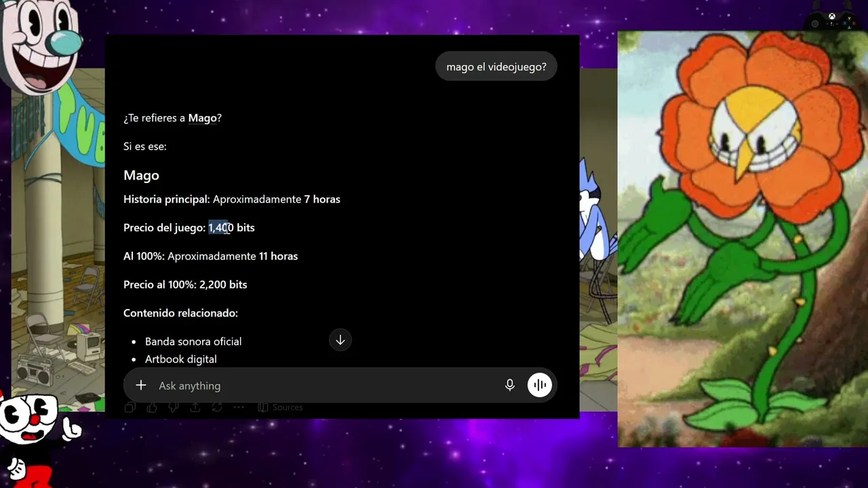Give the response a thumbs up
Viewport: 868px width, 488px height.
point(152,407)
